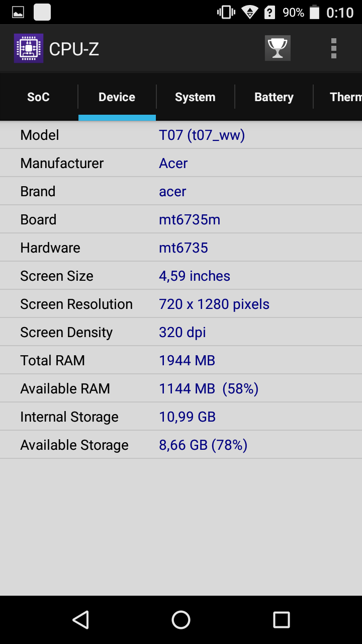Tap the Wi-Fi status icon

pyautogui.click(x=249, y=12)
